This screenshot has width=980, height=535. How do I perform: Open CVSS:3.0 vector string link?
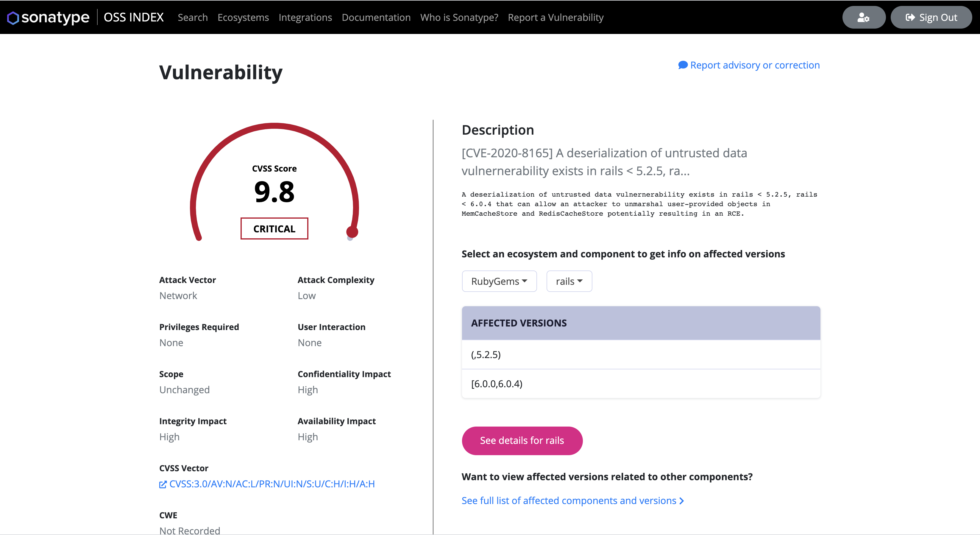[271, 484]
